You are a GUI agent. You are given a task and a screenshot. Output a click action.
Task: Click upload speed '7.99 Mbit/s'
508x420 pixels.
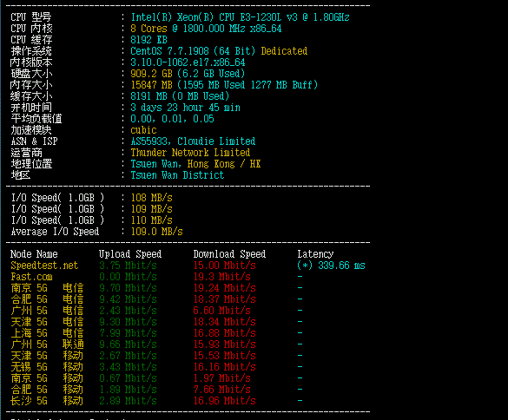[128, 333]
